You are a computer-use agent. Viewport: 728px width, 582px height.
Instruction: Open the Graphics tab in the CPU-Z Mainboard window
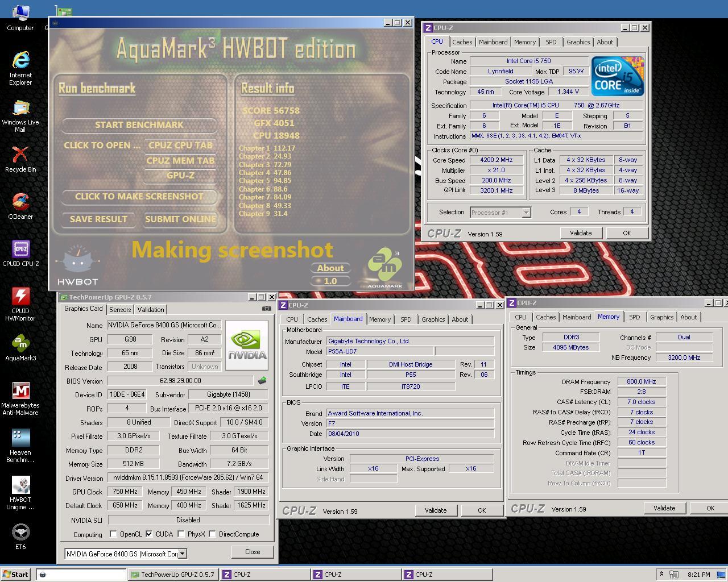coord(433,319)
